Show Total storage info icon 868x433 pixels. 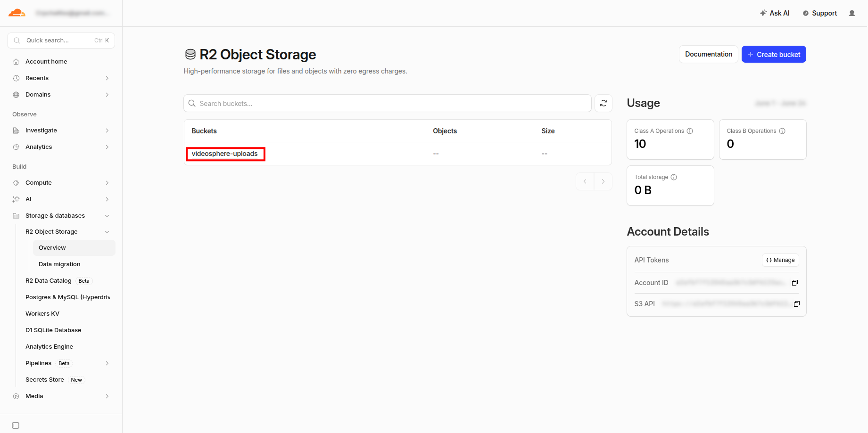coord(674,177)
